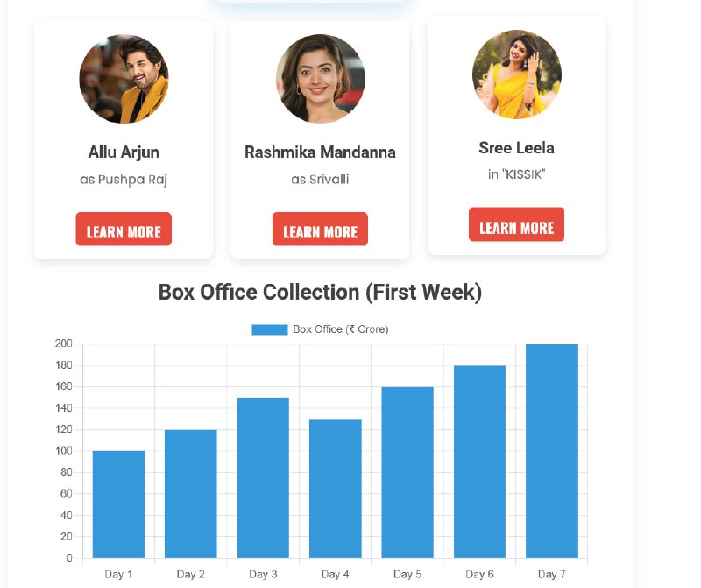Screen dimensions: 701x588
Task: Click the '100' y-axis value
Action: pos(63,450)
